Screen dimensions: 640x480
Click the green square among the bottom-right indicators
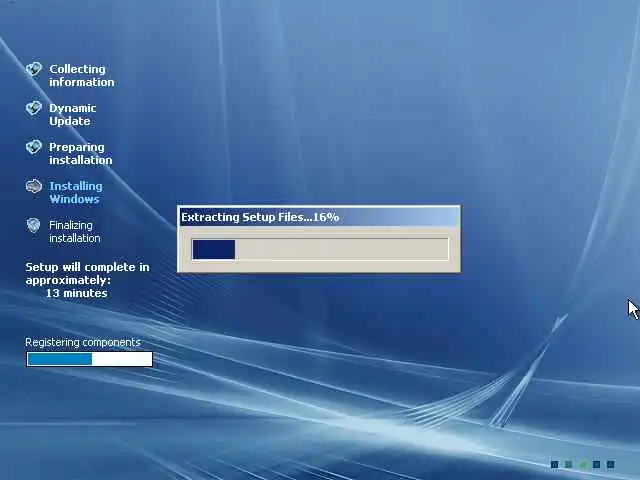tap(583, 464)
